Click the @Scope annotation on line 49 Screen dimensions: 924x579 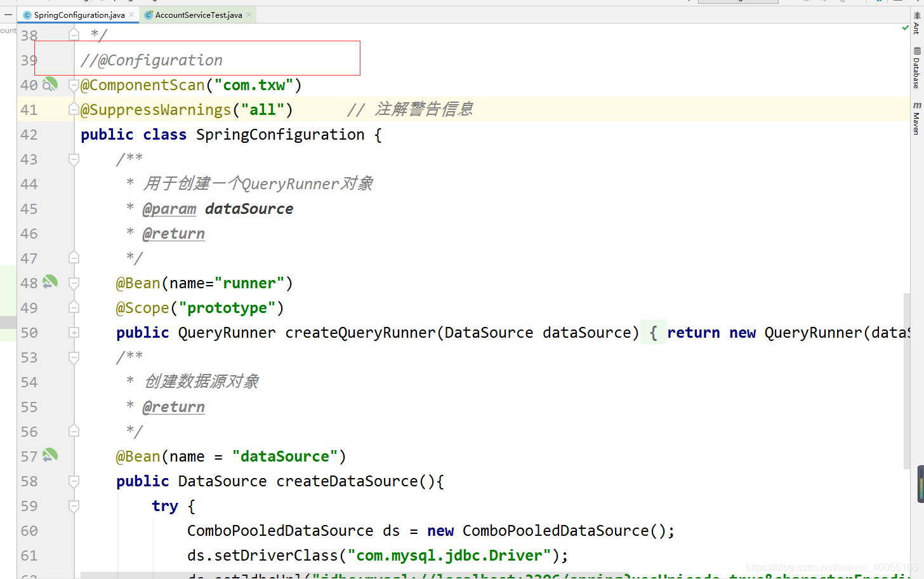(x=143, y=308)
